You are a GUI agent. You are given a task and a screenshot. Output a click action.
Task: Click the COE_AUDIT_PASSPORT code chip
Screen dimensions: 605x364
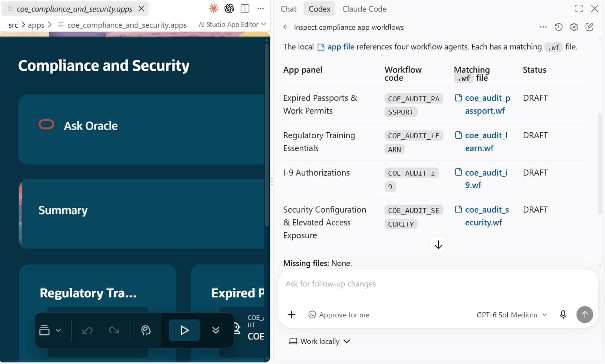(414, 105)
